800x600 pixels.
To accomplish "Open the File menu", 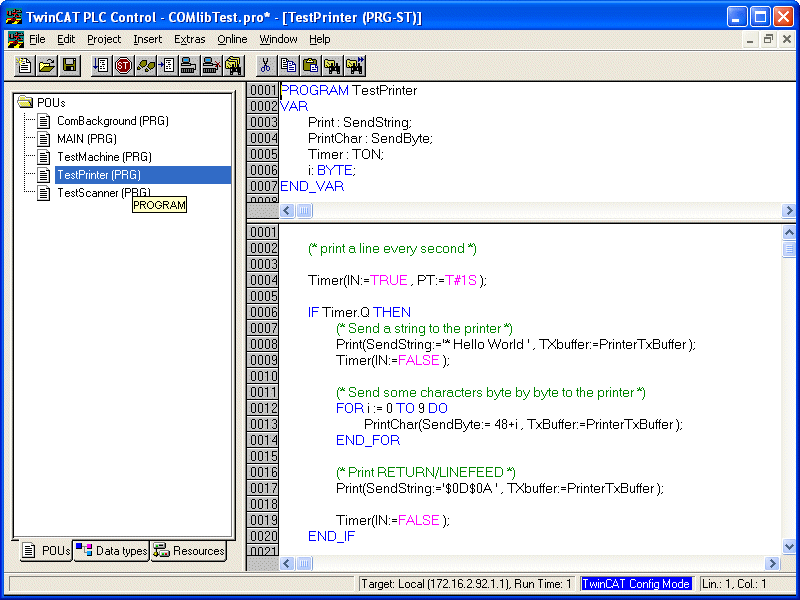I will 37,39.
